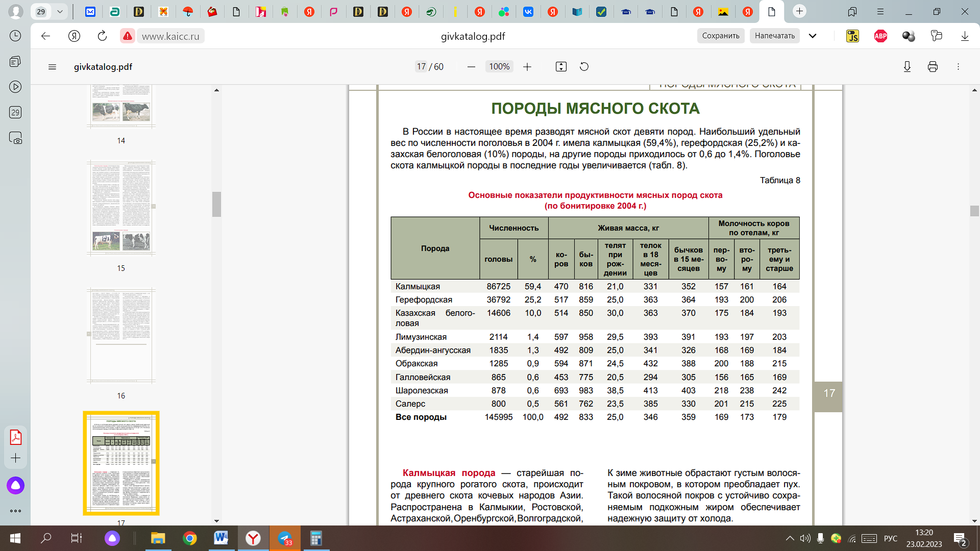Click the Напечатать button
Screen dimensions: 980x551
[x=774, y=36]
